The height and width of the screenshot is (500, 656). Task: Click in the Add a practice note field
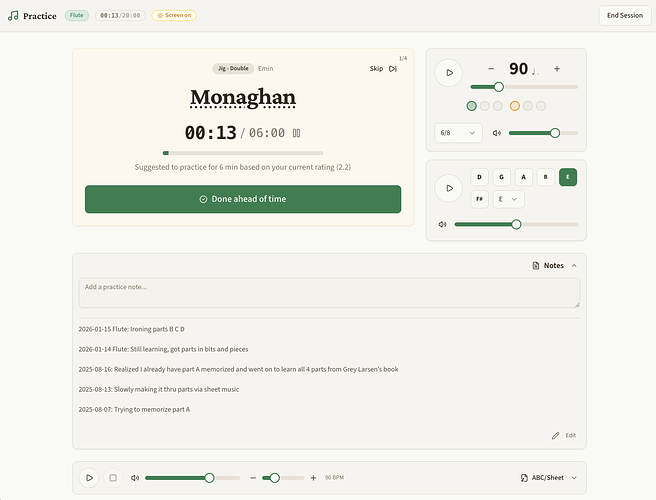pos(329,293)
